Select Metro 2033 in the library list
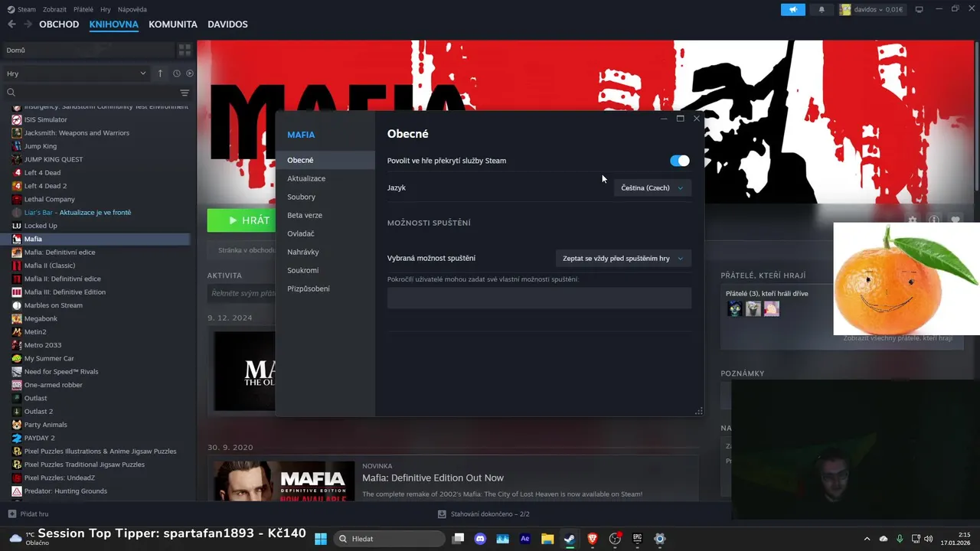980x551 pixels. (x=43, y=345)
